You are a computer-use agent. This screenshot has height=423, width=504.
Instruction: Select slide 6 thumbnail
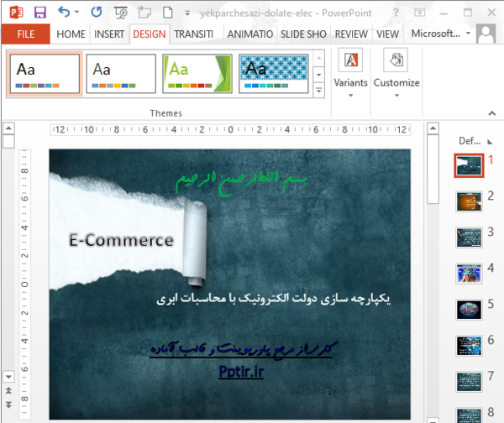pos(469,346)
